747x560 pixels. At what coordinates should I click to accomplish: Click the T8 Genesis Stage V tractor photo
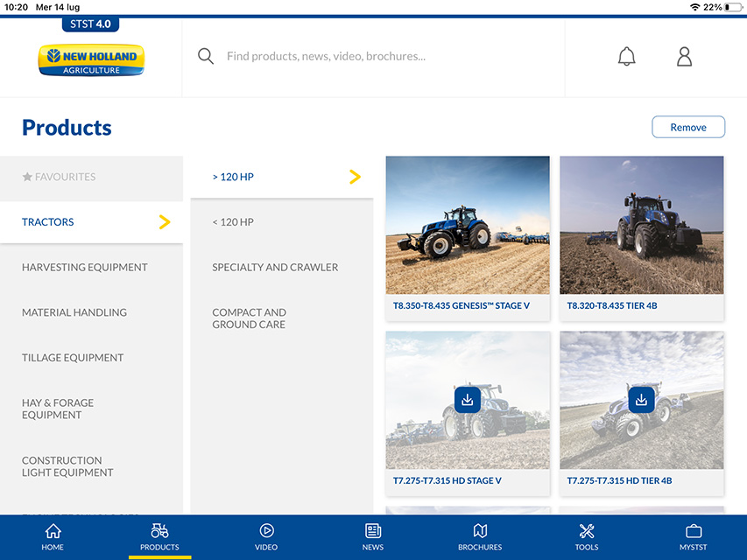coord(468,225)
